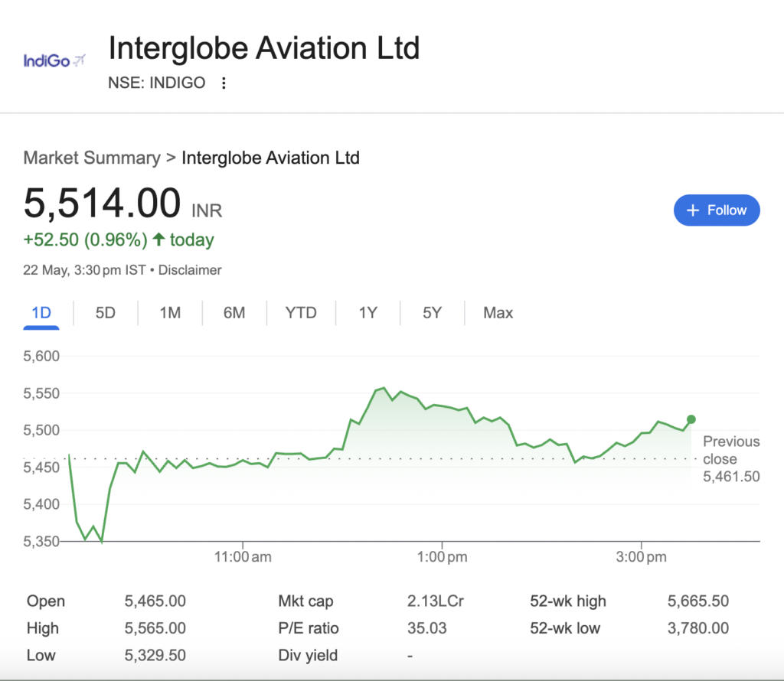Viewport: 784px width, 681px height.
Task: Switch to the 5Y chart tab
Action: (433, 313)
